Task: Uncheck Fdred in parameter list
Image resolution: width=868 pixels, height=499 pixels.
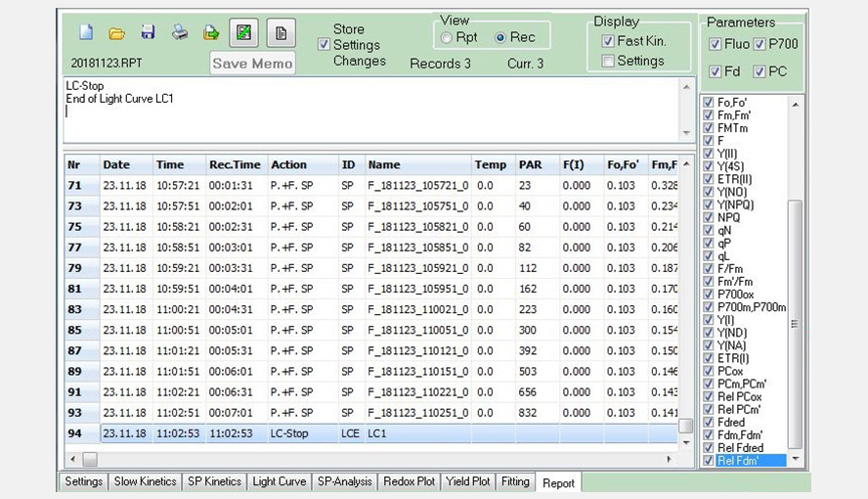Action: coord(708,422)
